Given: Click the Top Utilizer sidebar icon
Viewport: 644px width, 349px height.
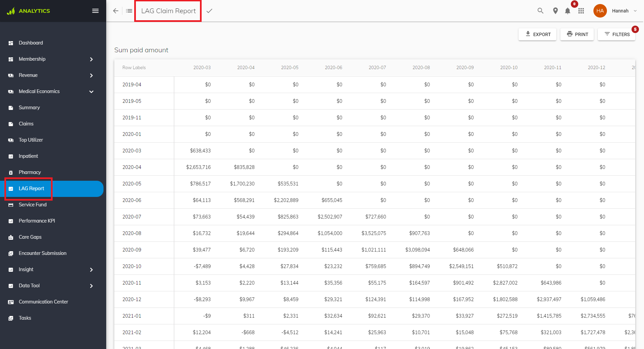Looking at the screenshot, I should [11, 140].
